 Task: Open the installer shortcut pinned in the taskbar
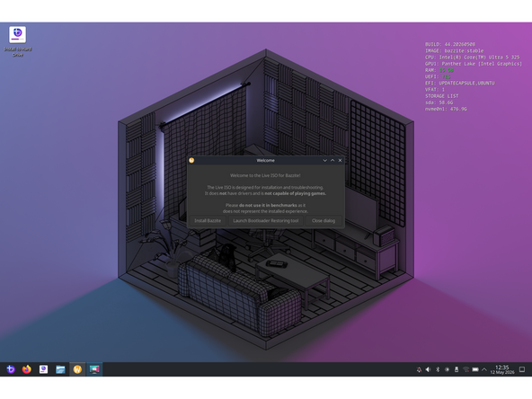43,369
